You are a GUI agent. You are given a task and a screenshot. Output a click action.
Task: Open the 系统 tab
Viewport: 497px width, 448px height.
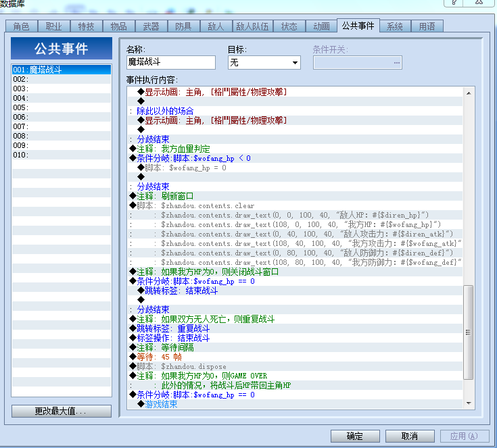click(395, 26)
